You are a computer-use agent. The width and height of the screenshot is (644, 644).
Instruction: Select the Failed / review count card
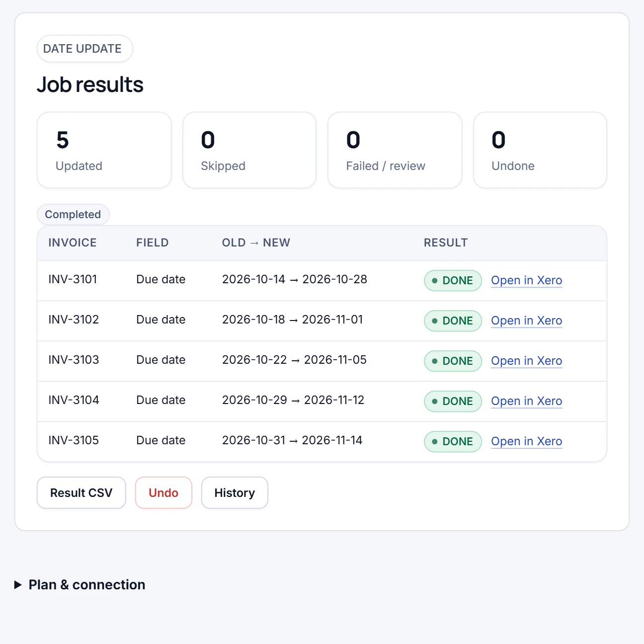pyautogui.click(x=395, y=150)
